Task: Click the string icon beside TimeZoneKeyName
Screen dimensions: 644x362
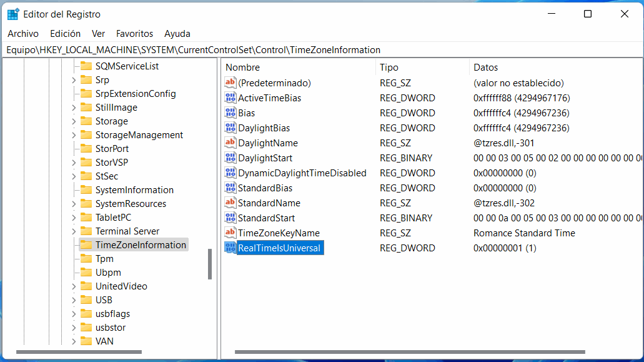Action: coord(230,233)
